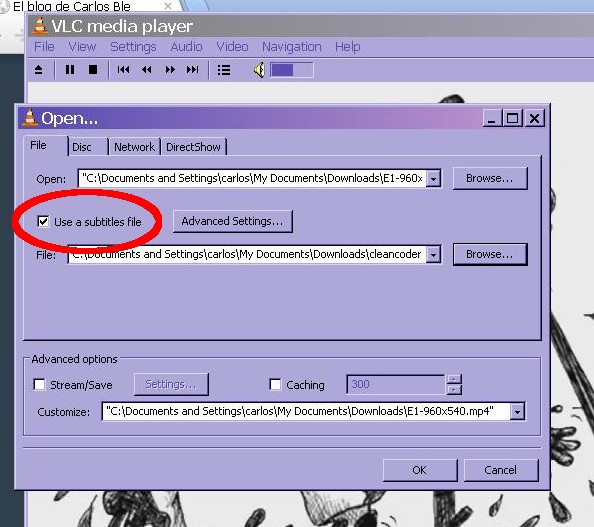594x527 pixels.
Task: Click the Stream/Save Settings button
Action: pyautogui.click(x=171, y=384)
